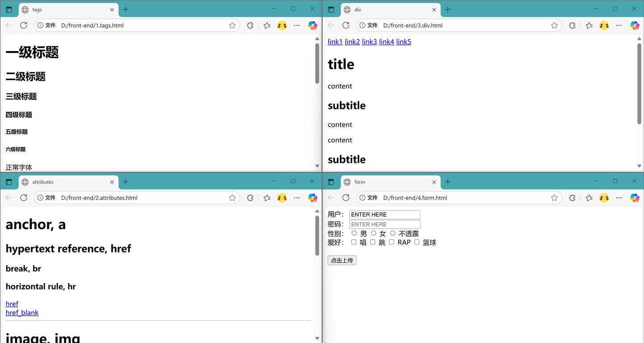This screenshot has height=343, width=644.
Task: Refresh the form window page
Action: pyautogui.click(x=346, y=198)
